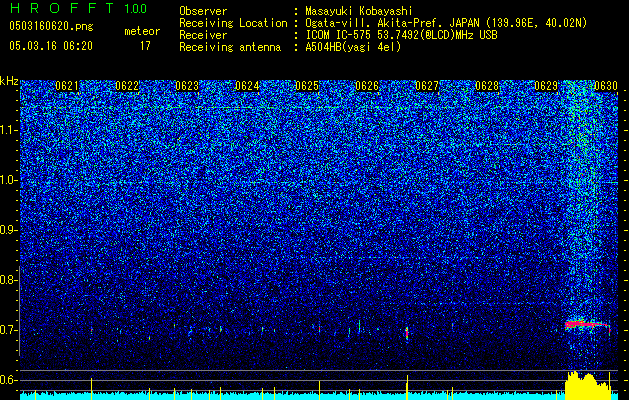
Task: Click the 0627 time marker
Action: tap(427, 86)
